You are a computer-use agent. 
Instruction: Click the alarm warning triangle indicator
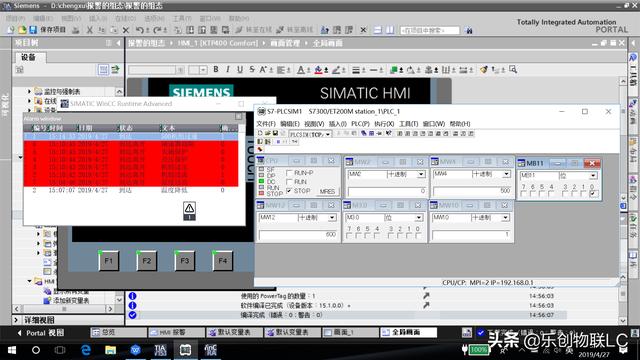pos(189,211)
